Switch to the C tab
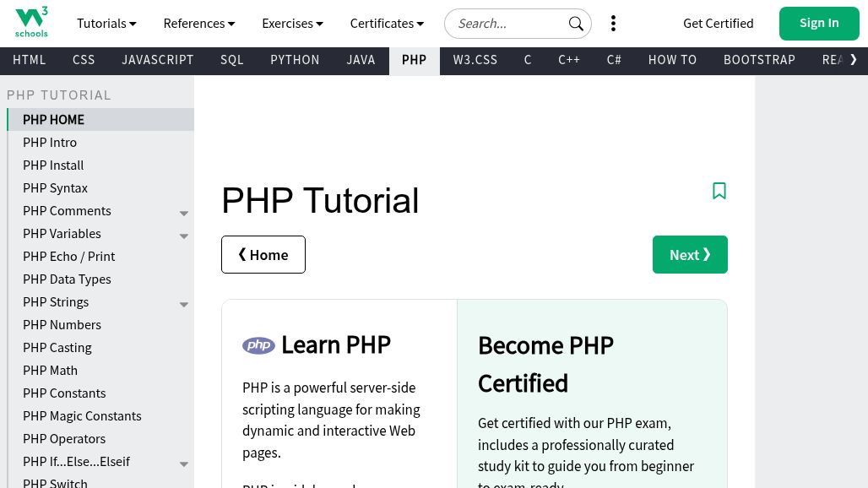 [x=528, y=60]
